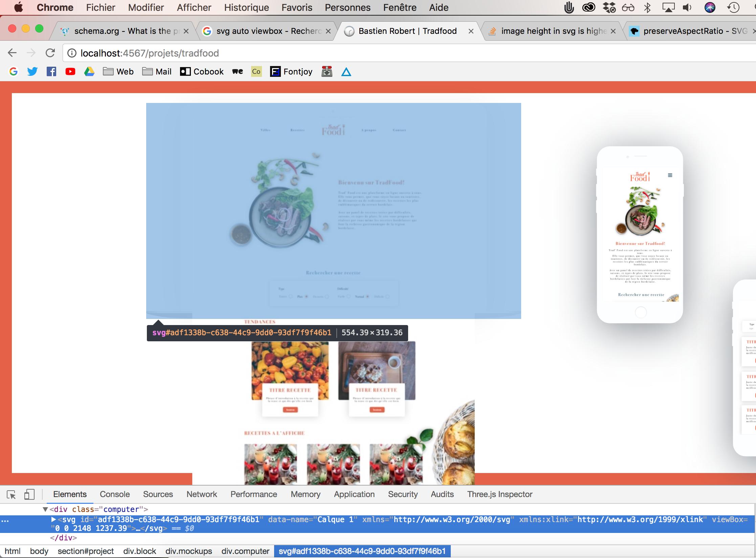The width and height of the screenshot is (756, 558).
Task: Open Twitter bookmark icon
Action: coord(32,71)
